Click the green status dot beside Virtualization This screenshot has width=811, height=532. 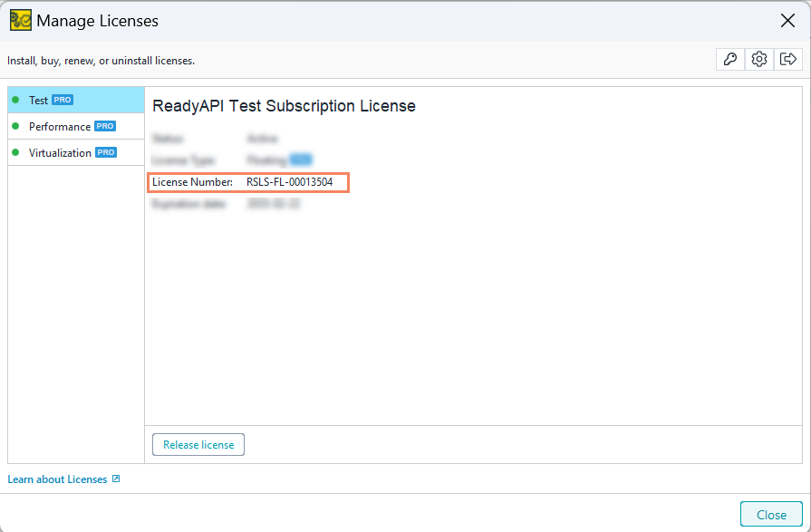[15, 152]
